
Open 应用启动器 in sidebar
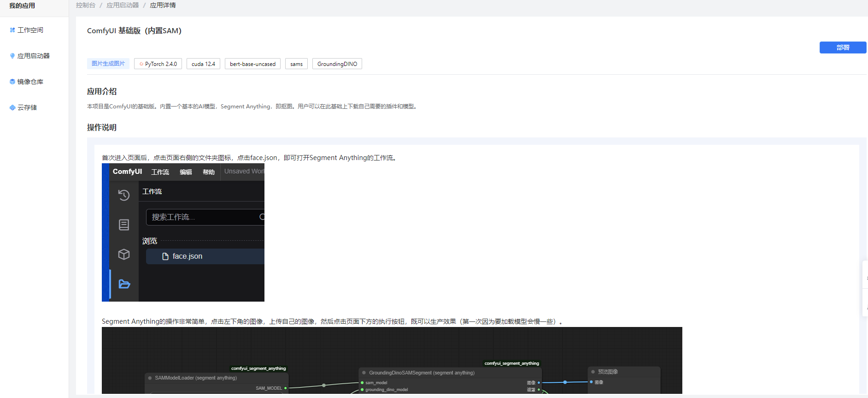click(x=34, y=56)
